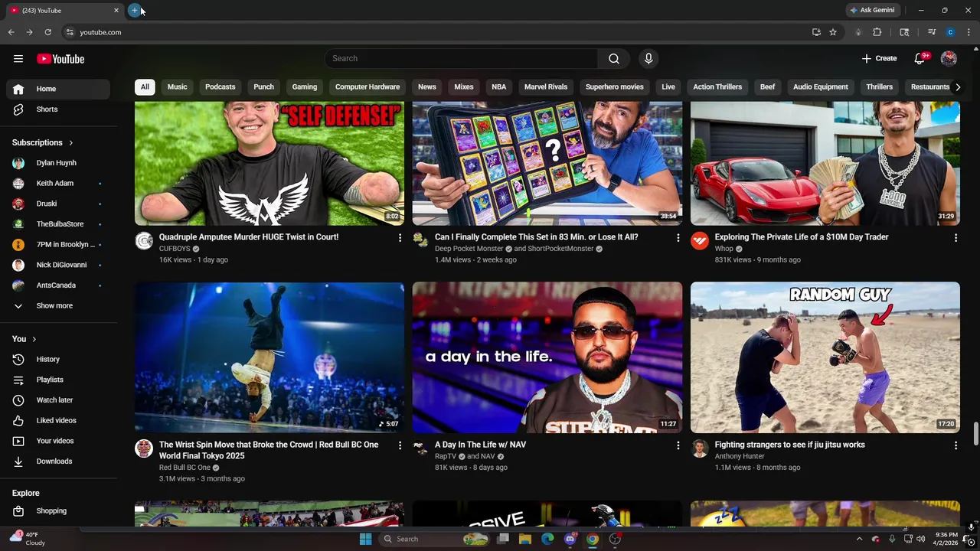
Task: Open Your videos in sidebar
Action: click(x=58, y=441)
